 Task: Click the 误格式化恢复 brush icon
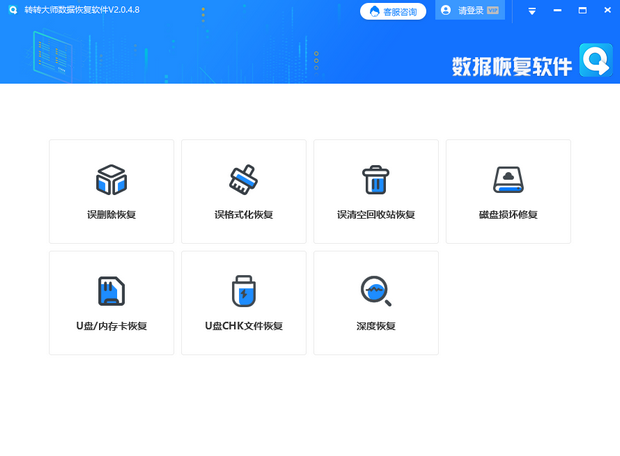[244, 180]
